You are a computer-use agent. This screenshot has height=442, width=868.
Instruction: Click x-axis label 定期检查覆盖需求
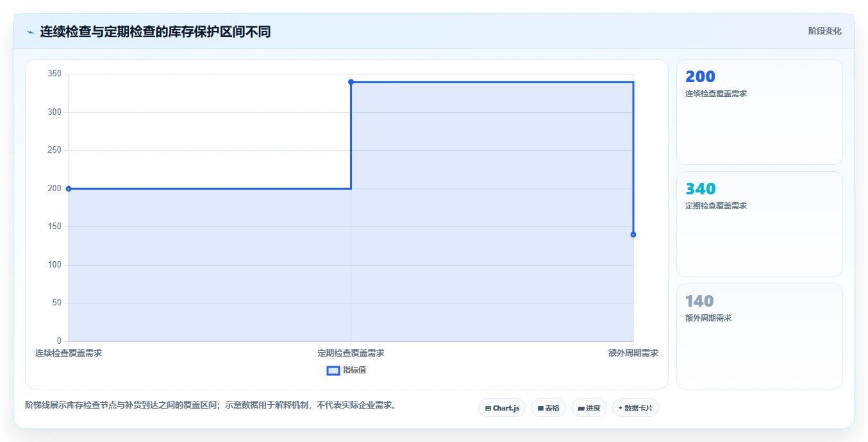351,353
